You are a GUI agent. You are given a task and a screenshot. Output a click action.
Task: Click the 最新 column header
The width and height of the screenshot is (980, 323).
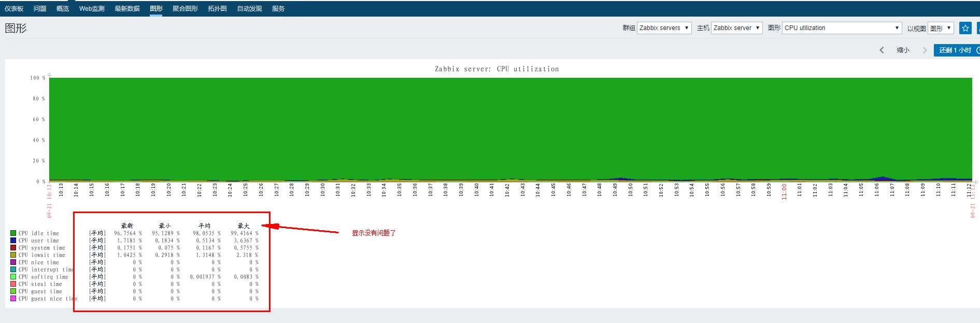(x=127, y=226)
